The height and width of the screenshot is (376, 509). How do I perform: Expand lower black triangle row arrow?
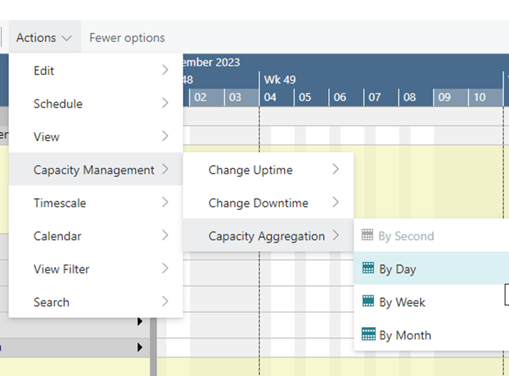coord(140,347)
